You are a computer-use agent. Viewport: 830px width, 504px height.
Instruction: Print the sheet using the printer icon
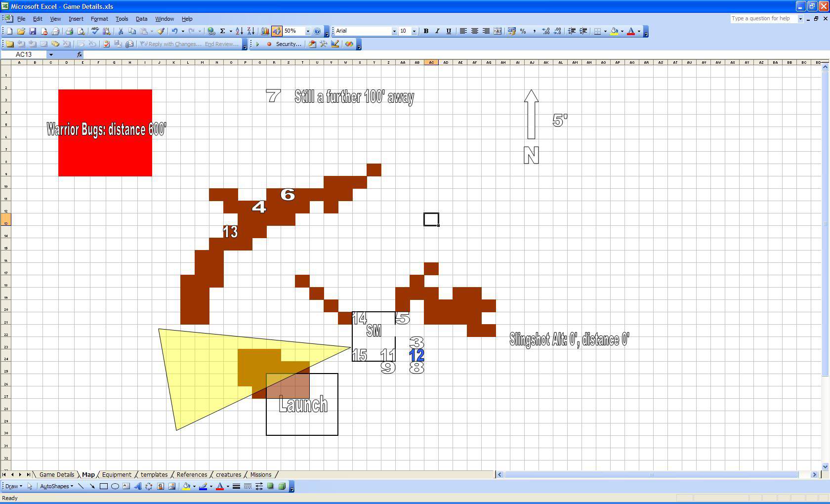(69, 31)
